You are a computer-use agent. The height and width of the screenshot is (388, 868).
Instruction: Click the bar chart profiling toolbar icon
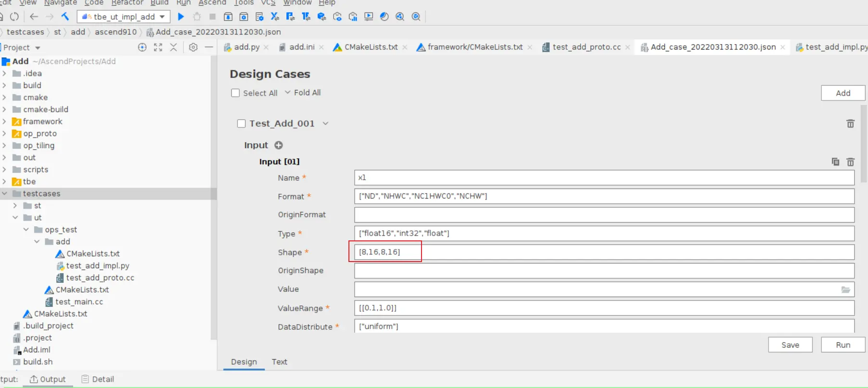[x=353, y=17]
